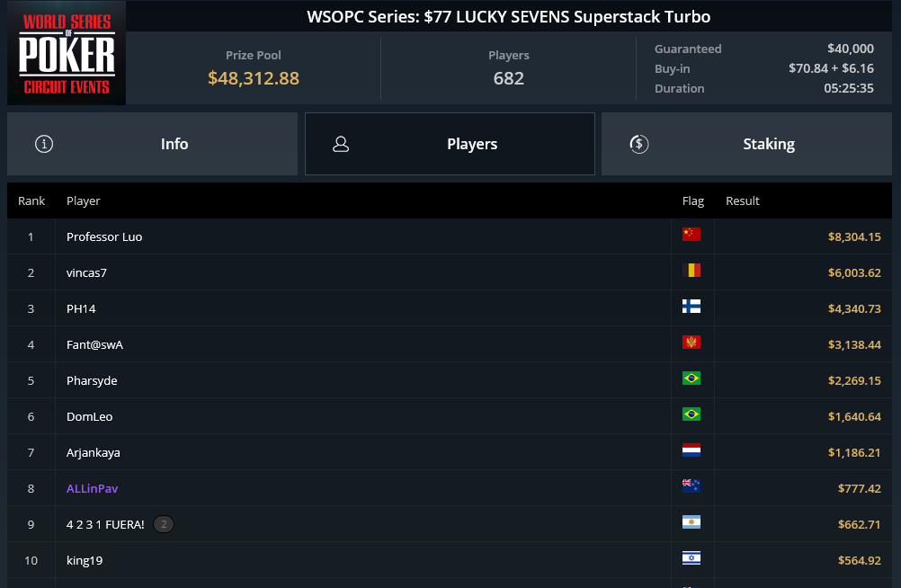Click the China flag for Professor Luo
Viewport: 901px width, 588px height.
[691, 235]
